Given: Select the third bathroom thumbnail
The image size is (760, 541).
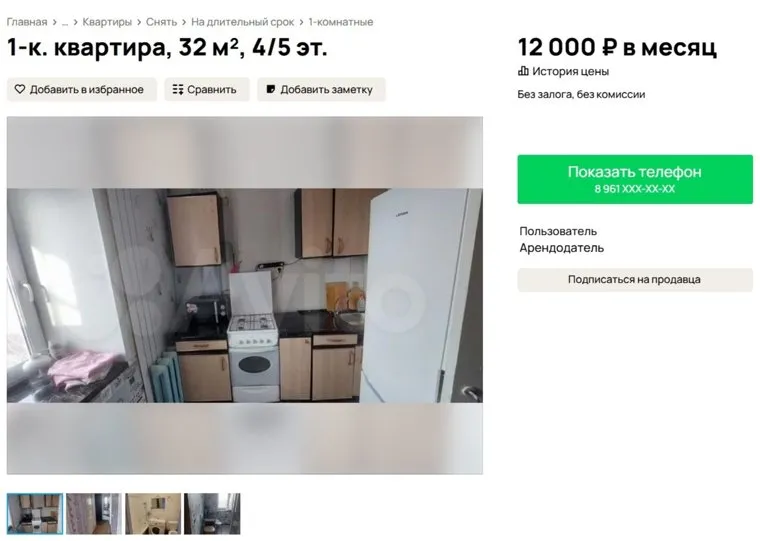Looking at the screenshot, I should click(x=153, y=514).
